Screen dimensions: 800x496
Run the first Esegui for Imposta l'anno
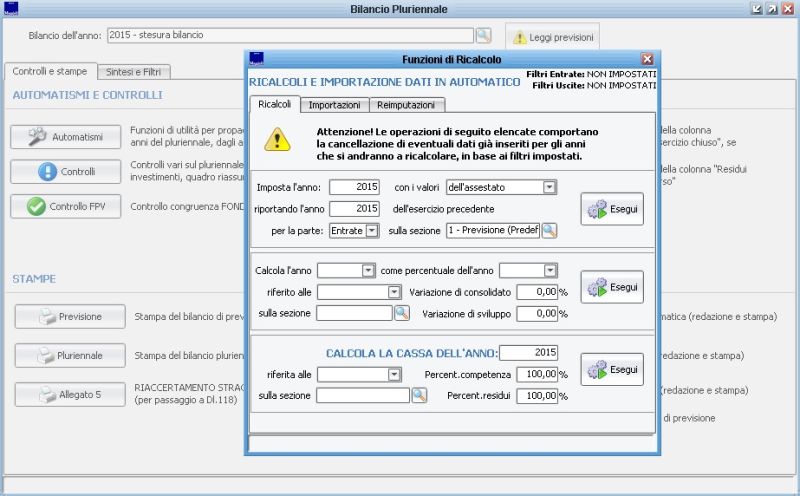pos(611,208)
